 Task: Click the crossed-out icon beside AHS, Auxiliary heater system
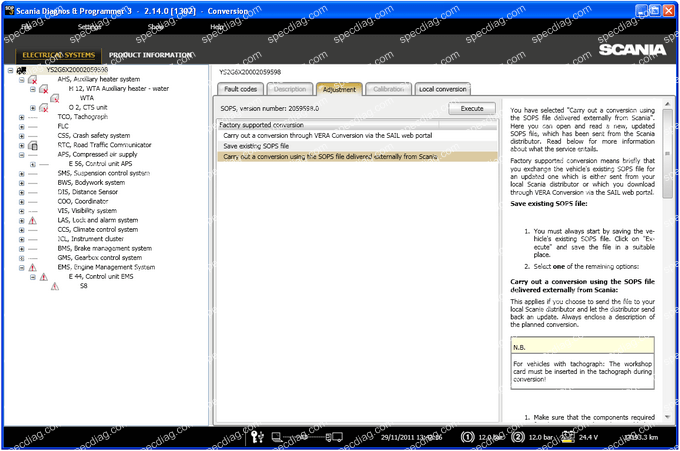33,80
